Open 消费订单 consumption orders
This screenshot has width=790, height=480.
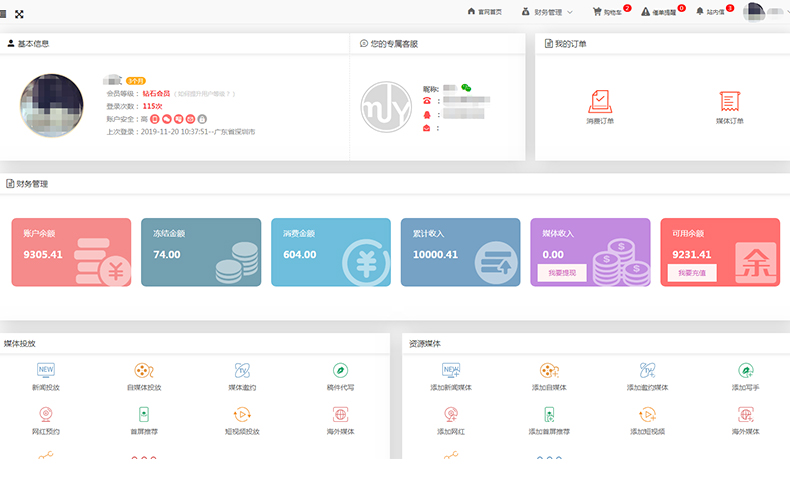[600, 106]
